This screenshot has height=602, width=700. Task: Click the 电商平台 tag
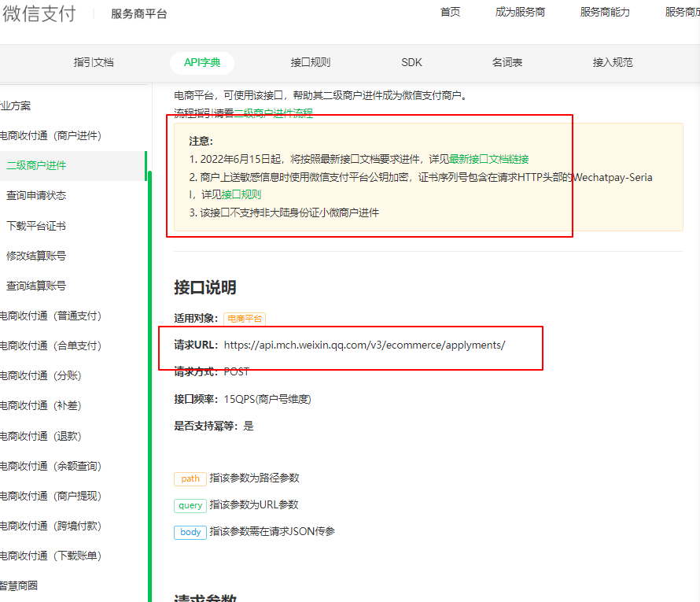(x=245, y=319)
